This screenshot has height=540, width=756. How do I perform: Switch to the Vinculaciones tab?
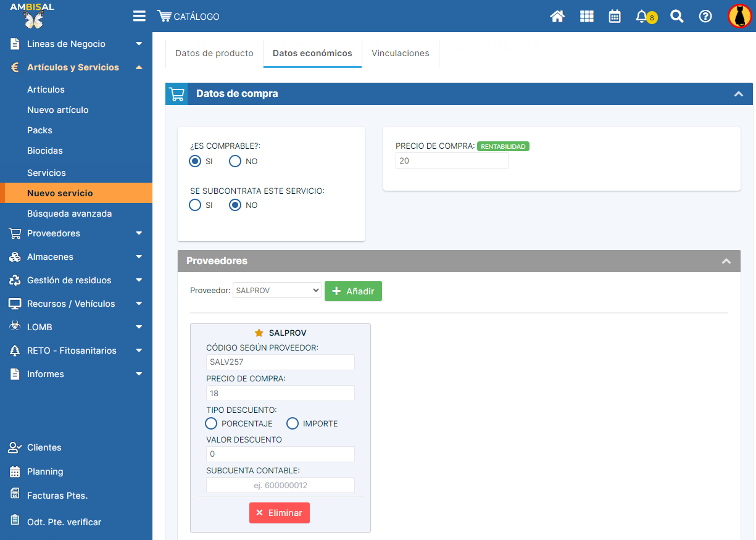400,53
